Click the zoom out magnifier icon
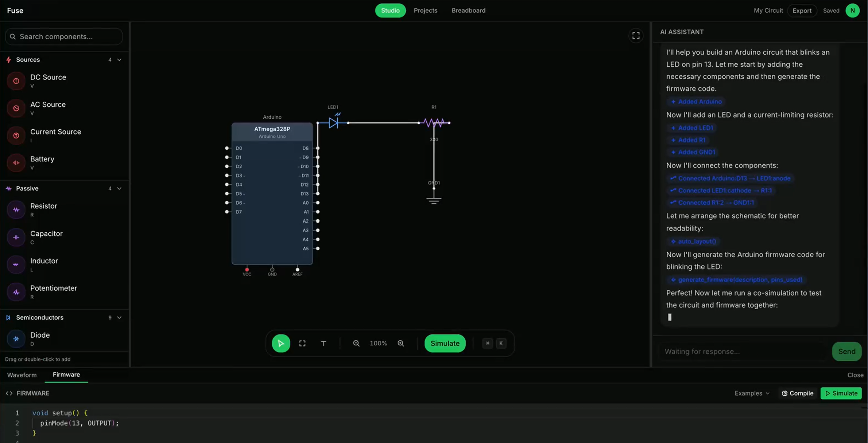The height and width of the screenshot is (443, 868). pyautogui.click(x=356, y=343)
